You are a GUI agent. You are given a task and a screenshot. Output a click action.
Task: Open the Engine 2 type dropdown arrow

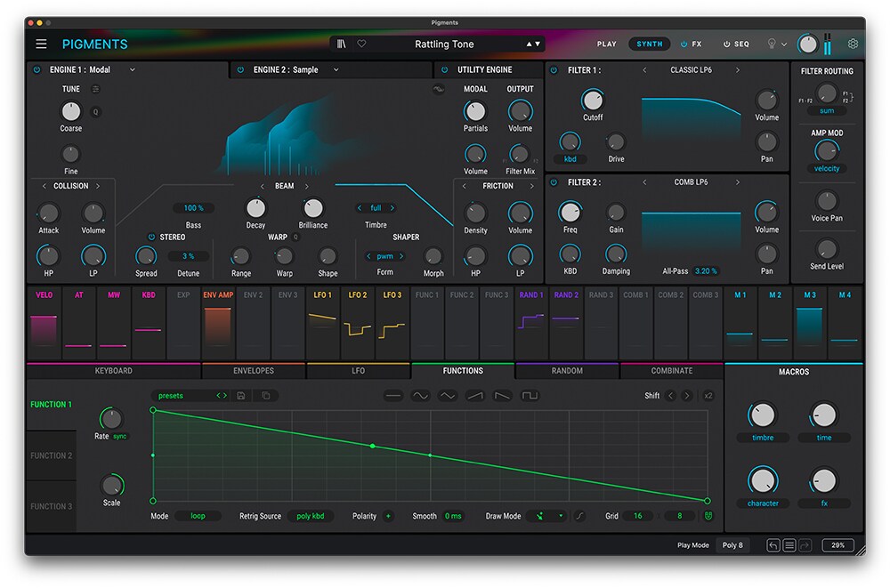point(336,69)
